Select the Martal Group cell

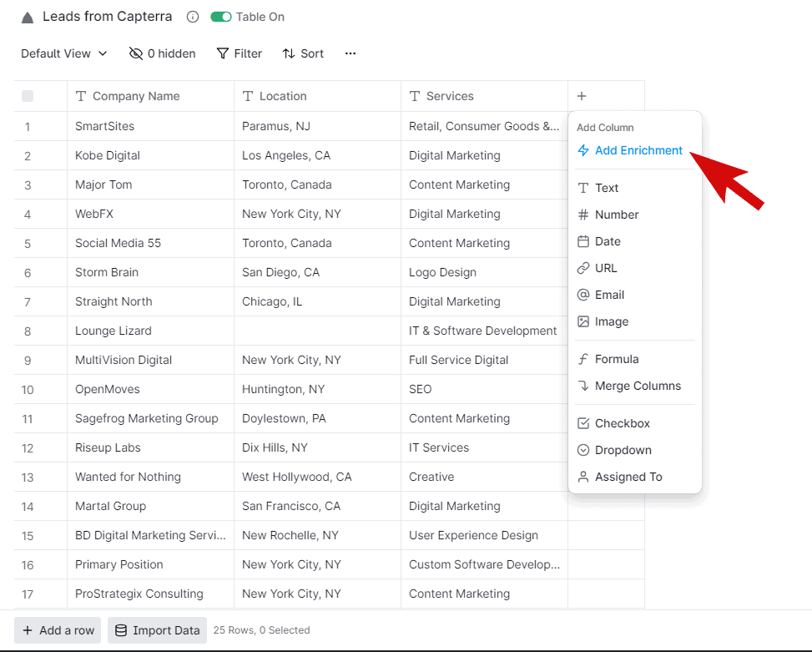(151, 506)
